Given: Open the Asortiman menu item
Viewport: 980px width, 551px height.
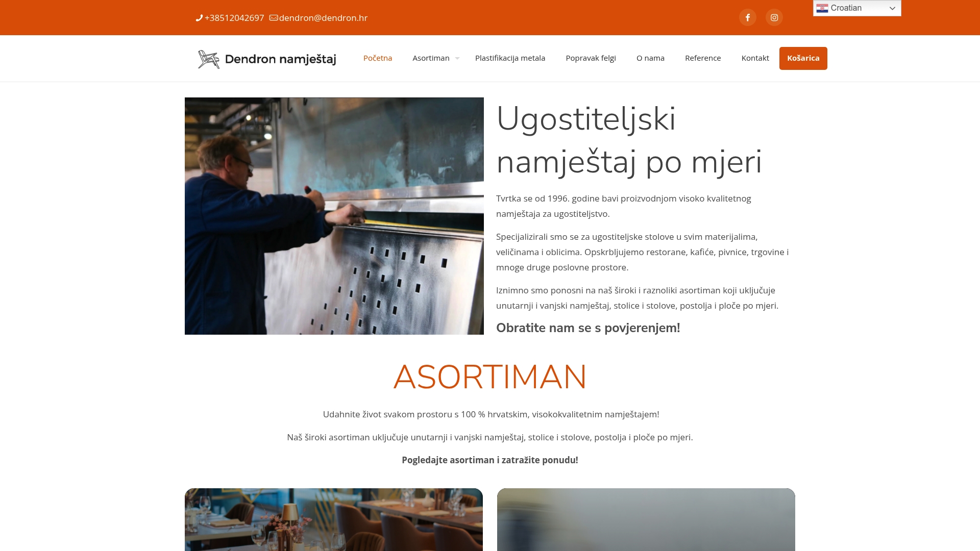Looking at the screenshot, I should click(x=431, y=58).
